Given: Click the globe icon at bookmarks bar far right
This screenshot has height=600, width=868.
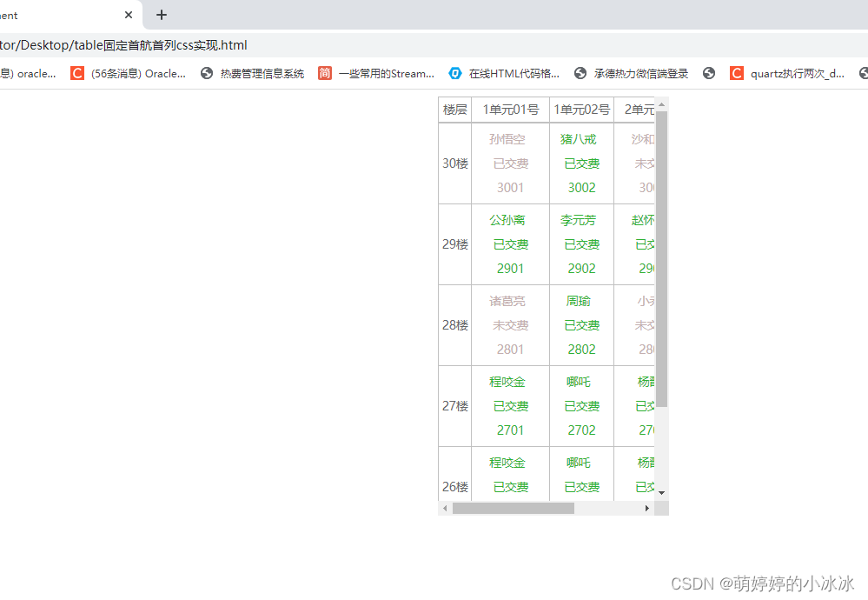Looking at the screenshot, I should tap(863, 73).
